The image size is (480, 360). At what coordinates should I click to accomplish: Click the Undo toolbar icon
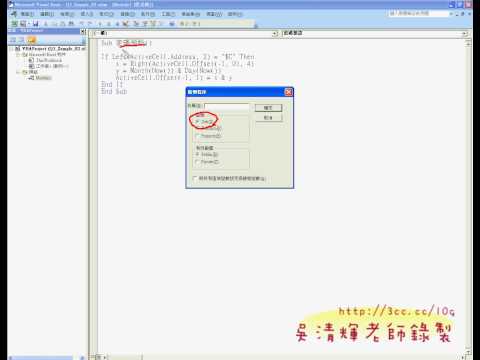tap(82, 24)
